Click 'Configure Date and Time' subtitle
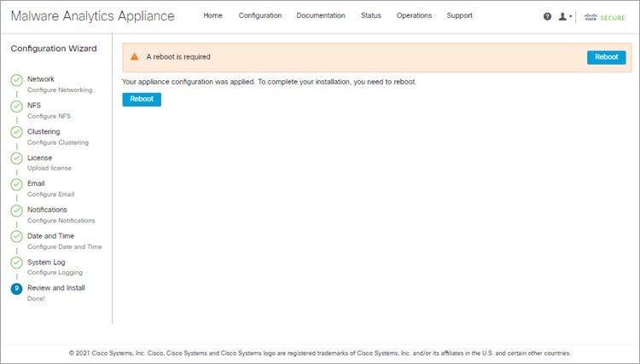Image resolution: width=640 pixels, height=364 pixels. click(x=65, y=246)
